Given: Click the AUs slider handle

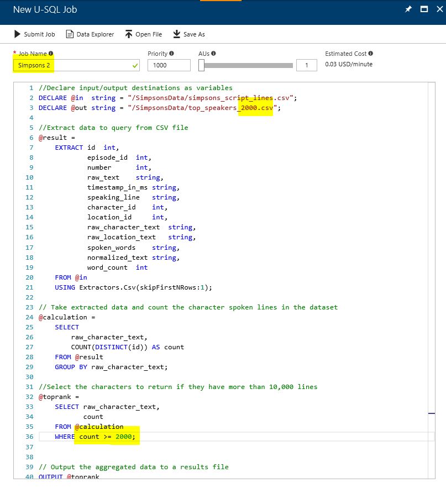Looking at the screenshot, I should tap(201, 65).
